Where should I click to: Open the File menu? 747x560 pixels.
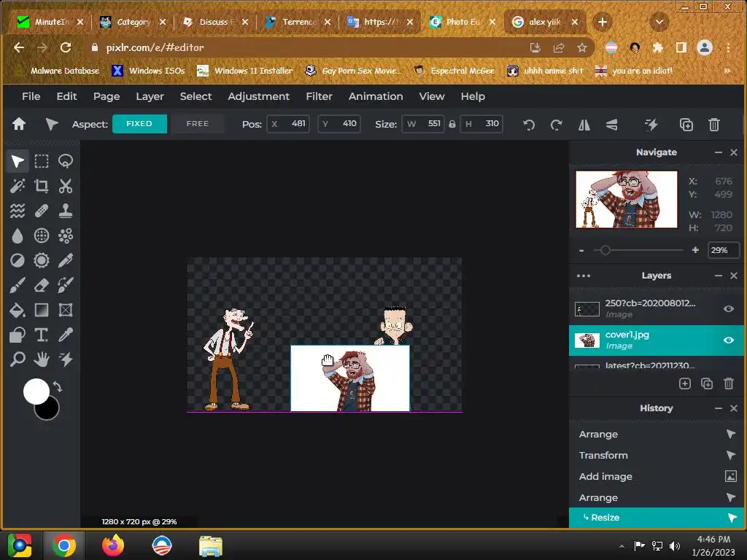point(31,96)
